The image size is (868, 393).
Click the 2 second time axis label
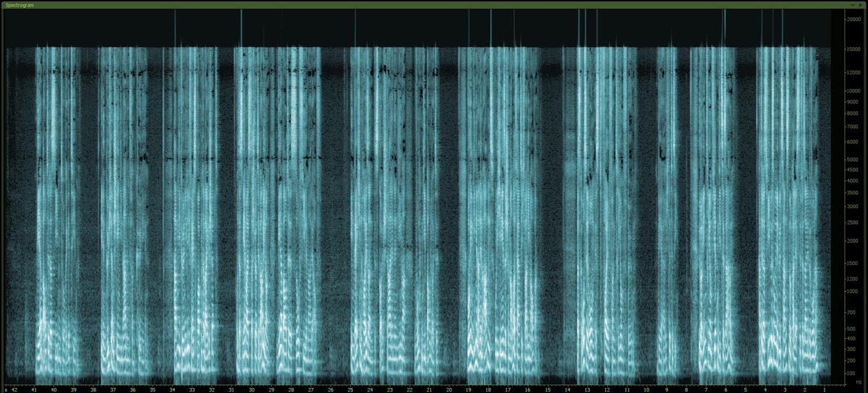(804, 389)
